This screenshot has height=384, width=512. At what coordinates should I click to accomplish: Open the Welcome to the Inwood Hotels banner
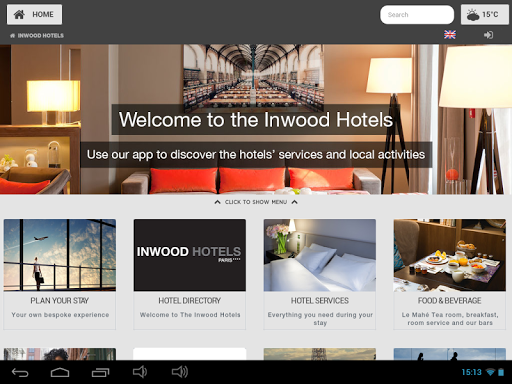256,119
